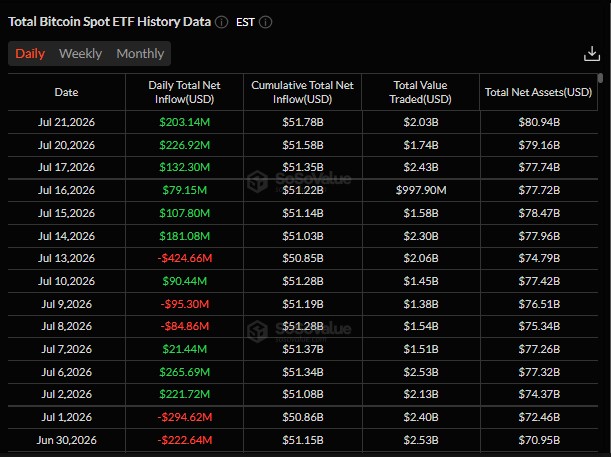This screenshot has height=457, width=611.
Task: Select the Jul 15,2026 date cell
Action: [66, 213]
